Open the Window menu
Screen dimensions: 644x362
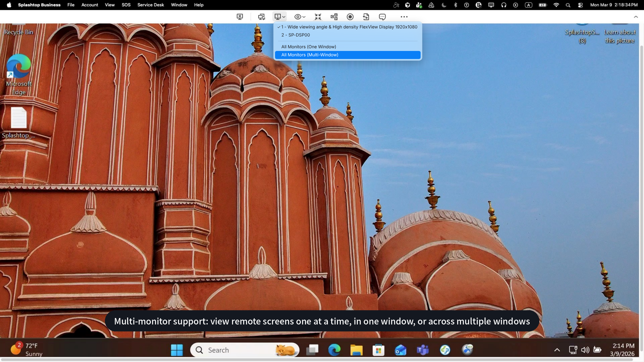tap(179, 5)
